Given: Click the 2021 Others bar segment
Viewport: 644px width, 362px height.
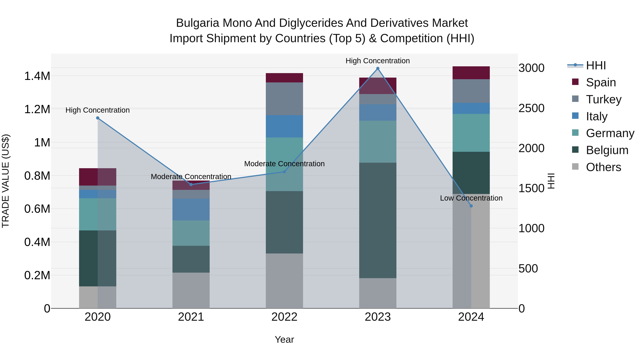Looking at the screenshot, I should pyautogui.click(x=191, y=290).
